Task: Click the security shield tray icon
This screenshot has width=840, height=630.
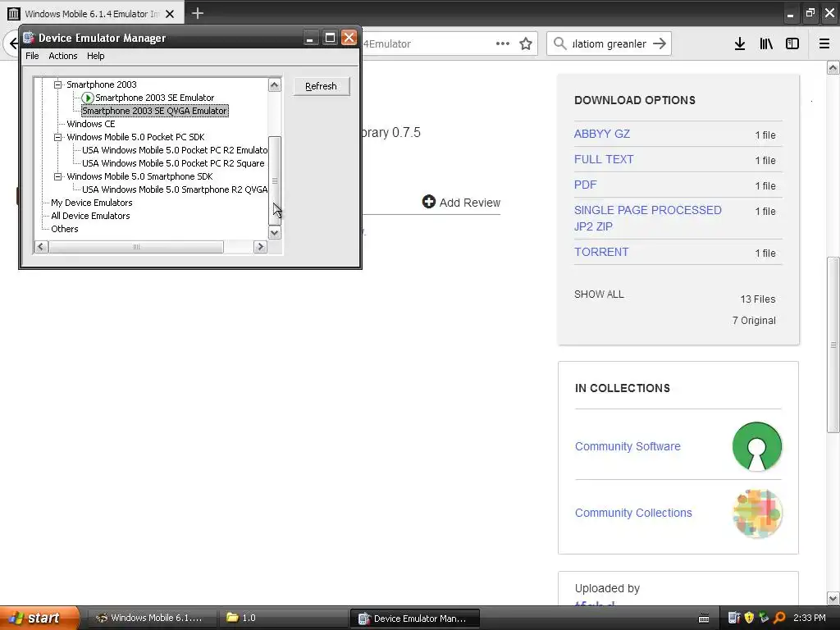Action: pyautogui.click(x=749, y=618)
